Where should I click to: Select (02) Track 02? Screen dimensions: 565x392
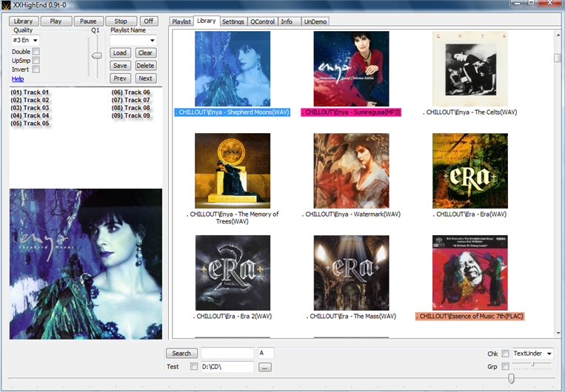coord(30,100)
